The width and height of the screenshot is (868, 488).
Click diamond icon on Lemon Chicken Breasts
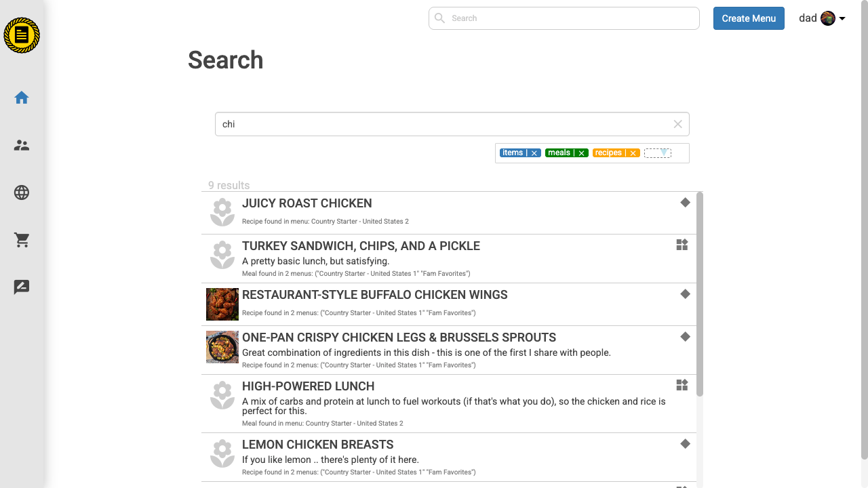(x=685, y=444)
